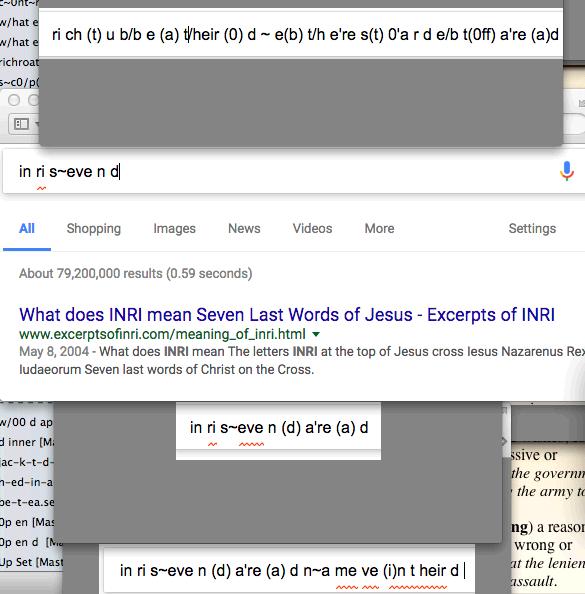Click the top text field starting 'ri ch (t) u b/b e'
Screen dimensions: 585x594
point(301,34)
